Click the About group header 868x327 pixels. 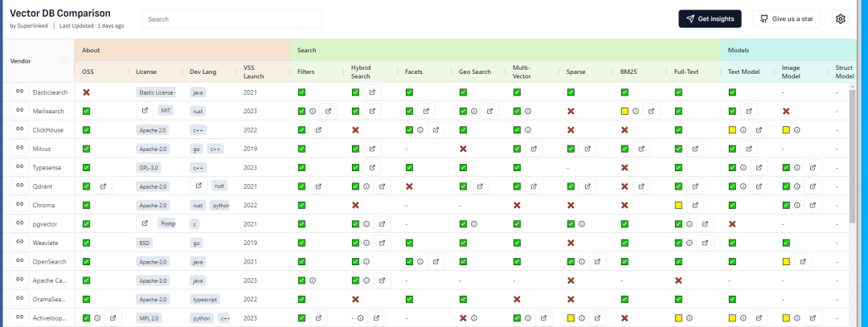pos(182,50)
